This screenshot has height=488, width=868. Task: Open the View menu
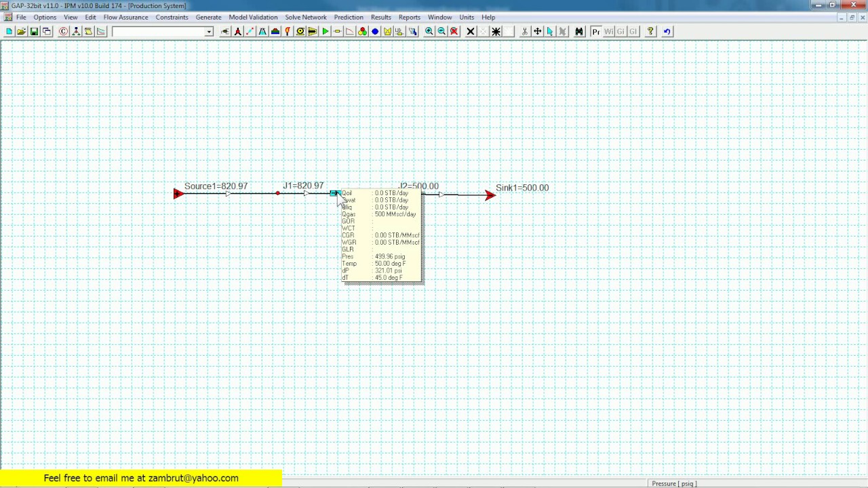coord(71,17)
